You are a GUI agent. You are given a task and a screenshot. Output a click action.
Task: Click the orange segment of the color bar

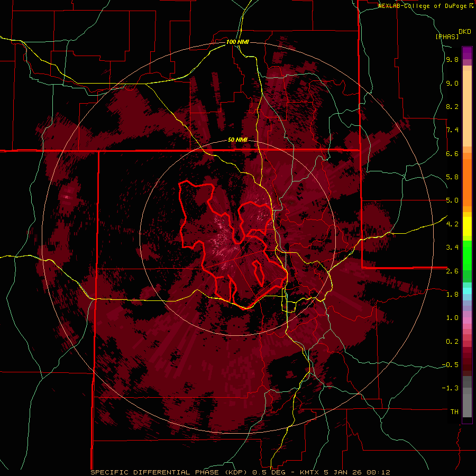(467, 182)
